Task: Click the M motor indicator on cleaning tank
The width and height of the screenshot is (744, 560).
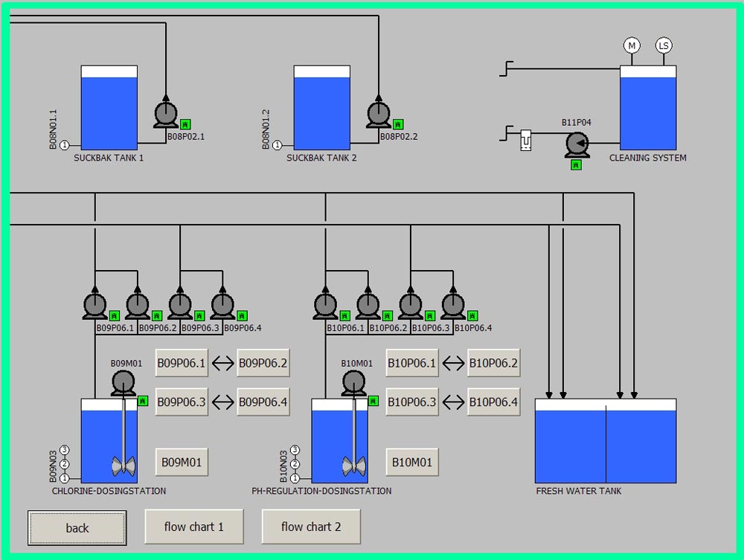Action: pos(632,46)
